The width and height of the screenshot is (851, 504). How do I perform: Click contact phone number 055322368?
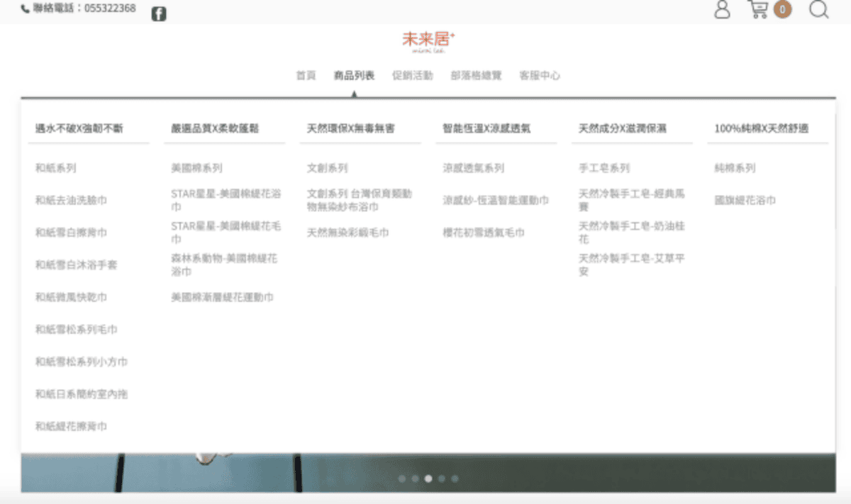pyautogui.click(x=110, y=9)
